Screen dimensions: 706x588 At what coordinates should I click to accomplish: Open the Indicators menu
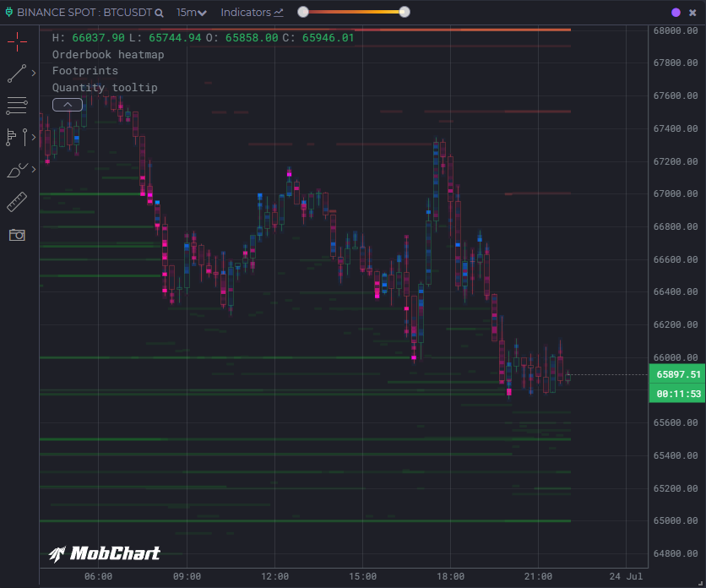click(x=252, y=13)
